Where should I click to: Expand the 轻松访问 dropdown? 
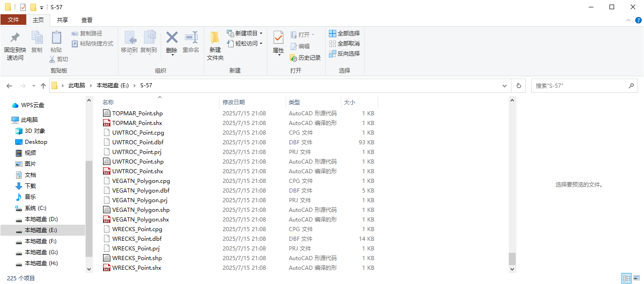(x=259, y=43)
